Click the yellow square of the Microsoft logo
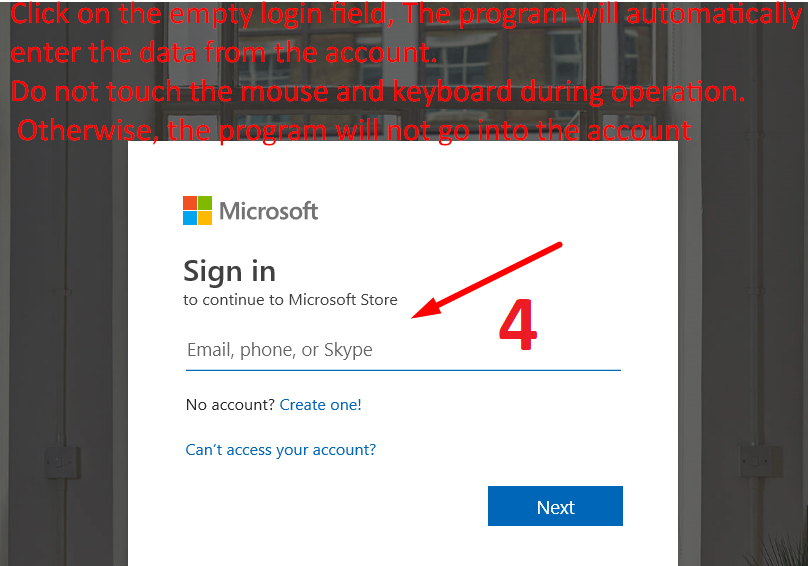 tap(205, 218)
